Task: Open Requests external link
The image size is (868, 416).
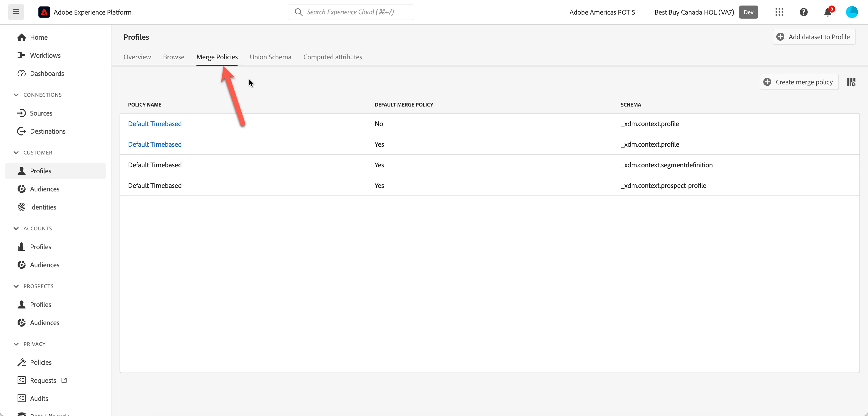Action: tap(42, 380)
